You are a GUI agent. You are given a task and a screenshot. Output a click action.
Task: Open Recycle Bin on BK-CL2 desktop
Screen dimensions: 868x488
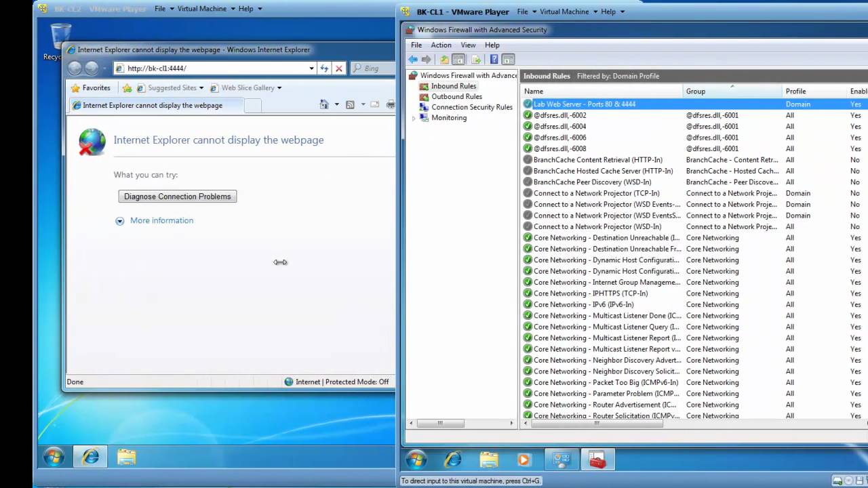pyautogui.click(x=59, y=42)
